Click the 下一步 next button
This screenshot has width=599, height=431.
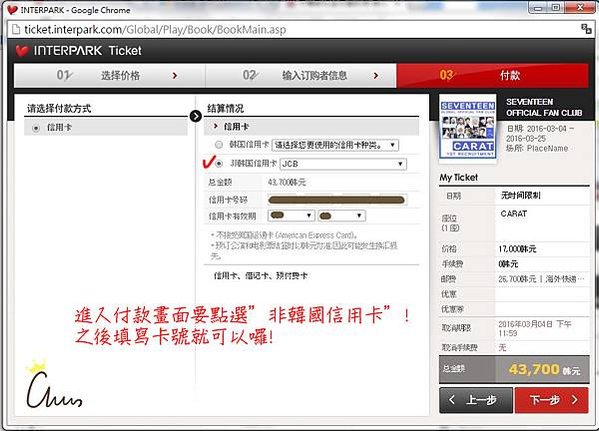(x=552, y=400)
